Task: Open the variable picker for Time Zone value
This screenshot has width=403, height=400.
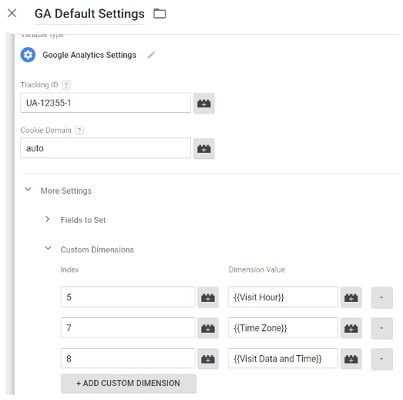Action: pos(351,328)
